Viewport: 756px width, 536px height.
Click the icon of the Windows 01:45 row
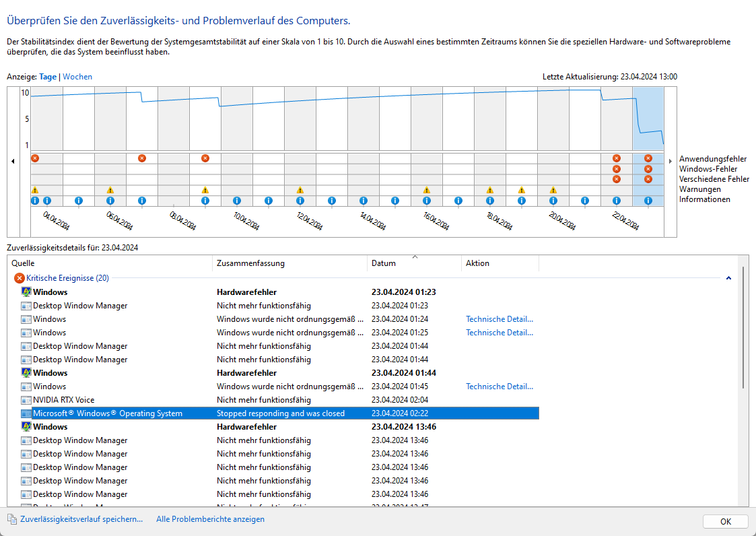tap(26, 387)
